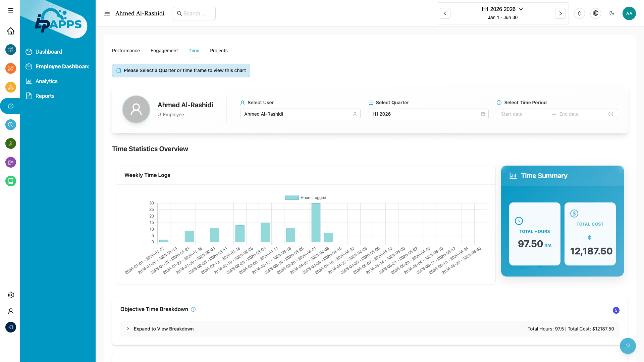Click the notifications bell icon
644x362 pixels.
click(580, 13)
